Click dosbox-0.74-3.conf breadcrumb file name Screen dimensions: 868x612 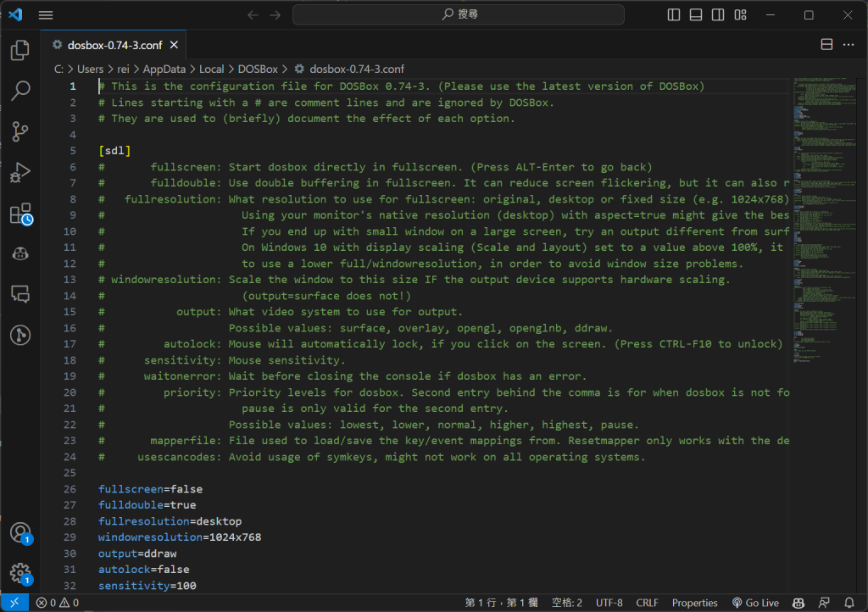pyautogui.click(x=357, y=70)
